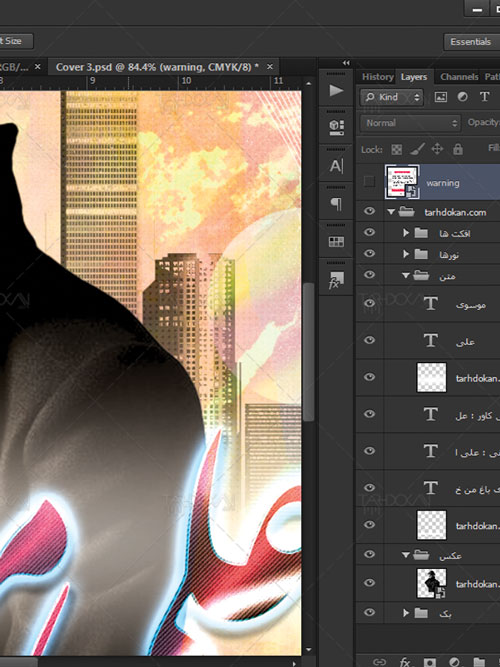Create new fill or adjustment layer
500x667 pixels.
click(x=454, y=662)
